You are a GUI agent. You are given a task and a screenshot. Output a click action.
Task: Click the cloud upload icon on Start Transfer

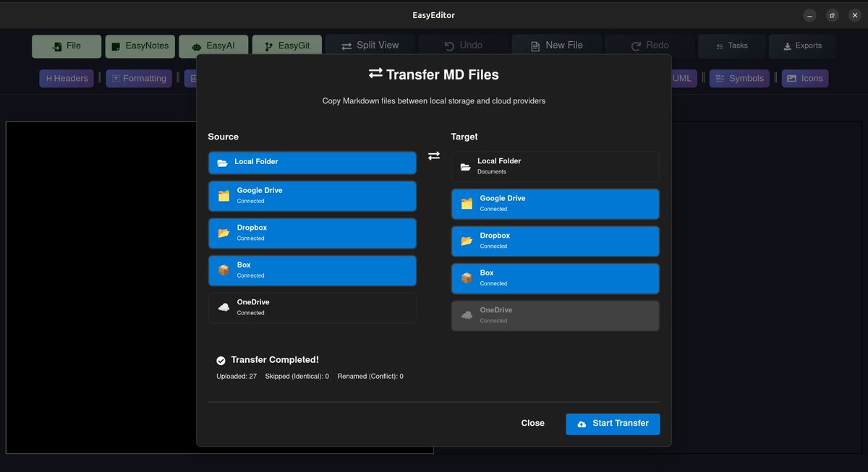tap(582, 424)
